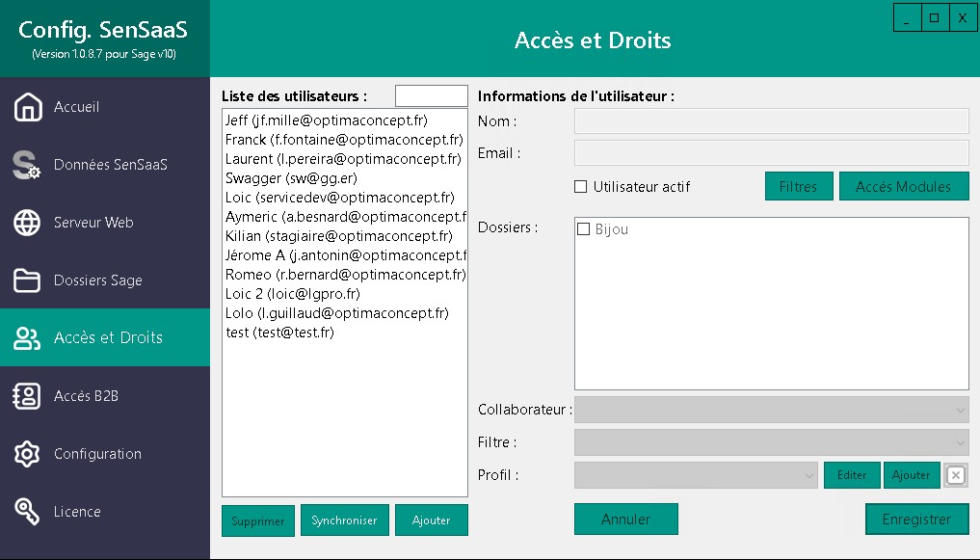Click the user search input field
This screenshot has width=980, height=560.
tap(431, 95)
